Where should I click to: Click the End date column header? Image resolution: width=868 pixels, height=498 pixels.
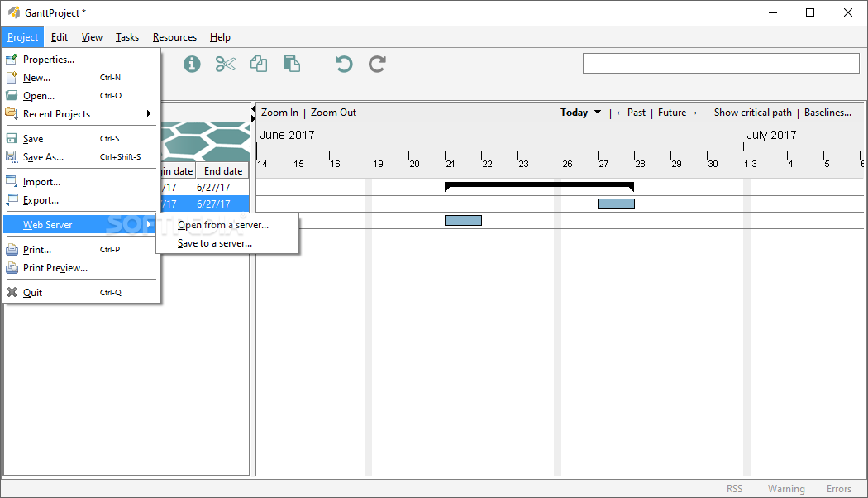click(223, 171)
